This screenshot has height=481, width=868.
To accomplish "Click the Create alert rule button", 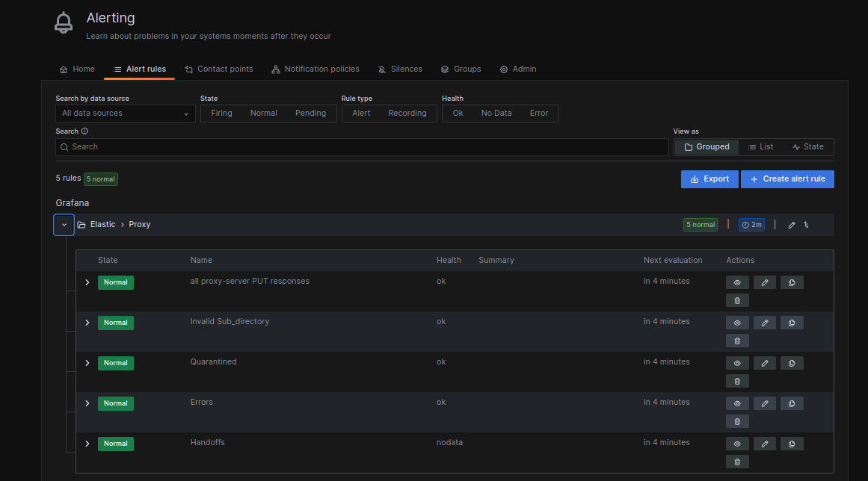I will (787, 179).
